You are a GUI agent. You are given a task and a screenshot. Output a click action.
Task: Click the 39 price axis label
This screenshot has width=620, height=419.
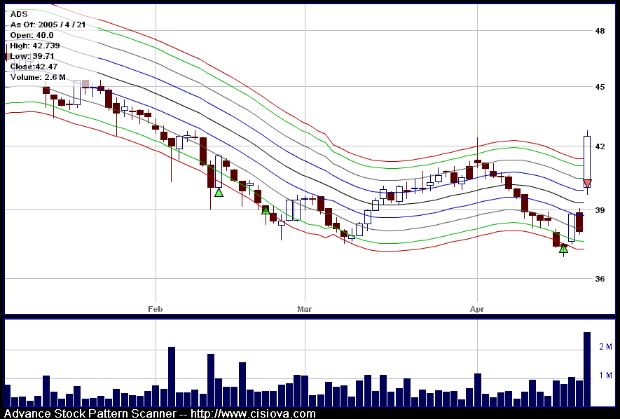(600, 210)
